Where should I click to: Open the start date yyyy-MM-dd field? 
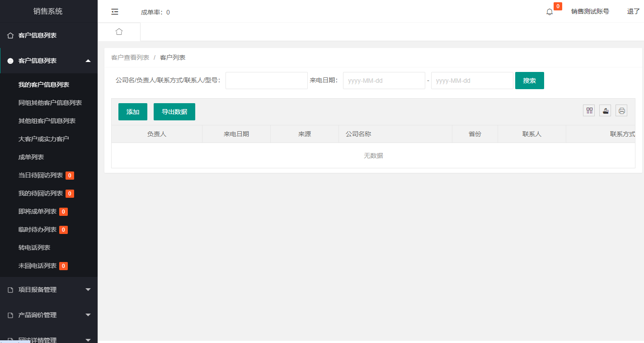point(384,81)
